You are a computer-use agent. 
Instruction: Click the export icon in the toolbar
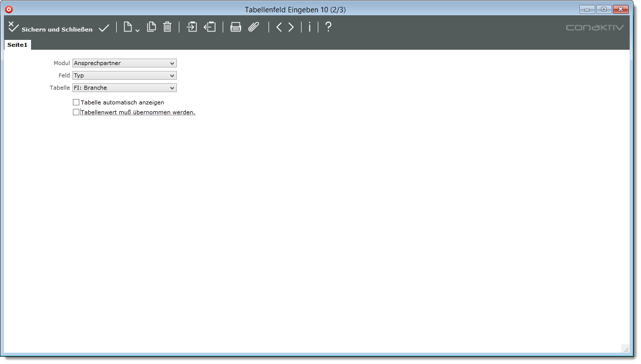(x=210, y=27)
